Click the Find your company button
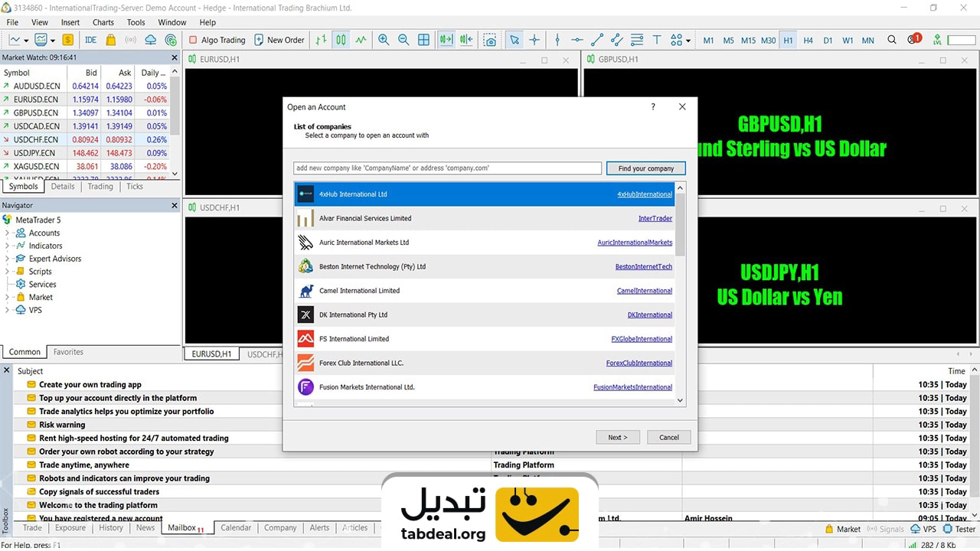Viewport: 980px width, 551px height. (x=645, y=168)
